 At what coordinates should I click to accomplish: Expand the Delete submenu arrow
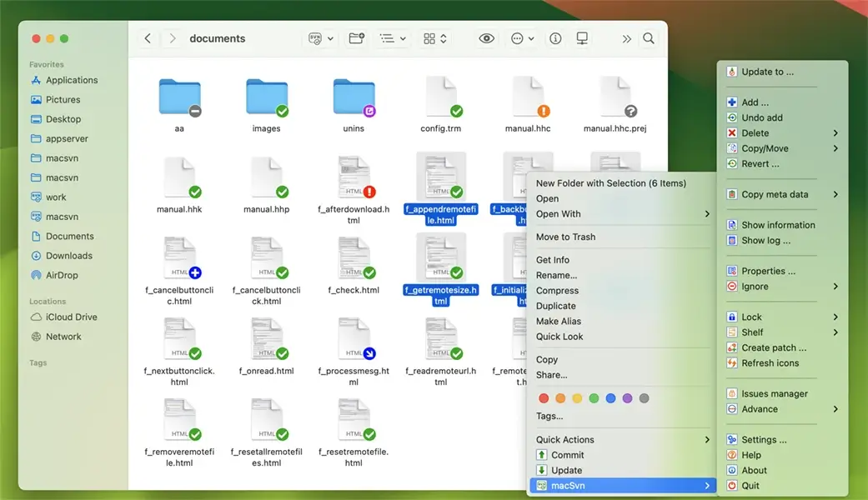(x=835, y=133)
